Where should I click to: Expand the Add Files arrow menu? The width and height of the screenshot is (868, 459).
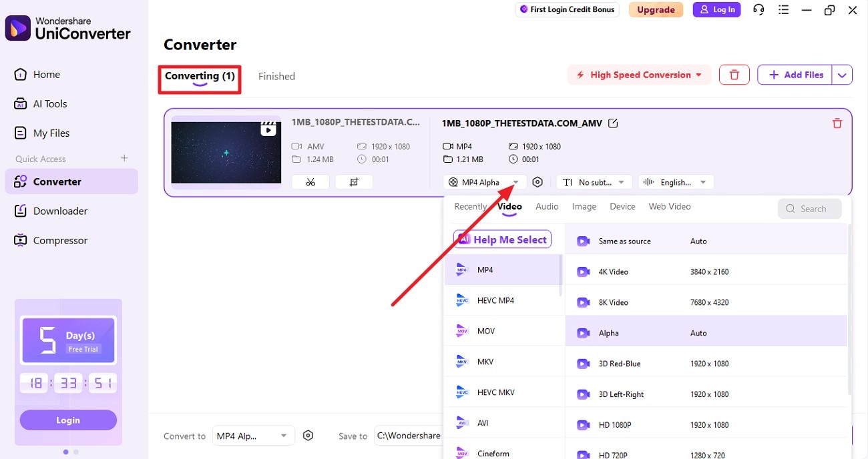click(842, 75)
